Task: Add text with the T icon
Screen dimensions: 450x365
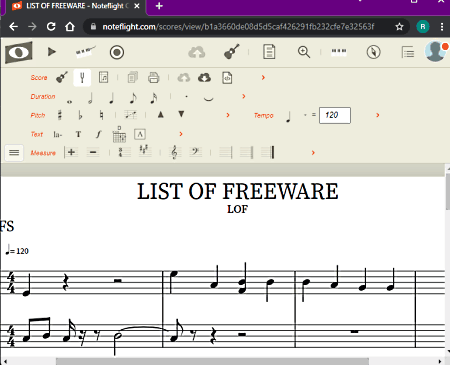Action: click(78, 134)
